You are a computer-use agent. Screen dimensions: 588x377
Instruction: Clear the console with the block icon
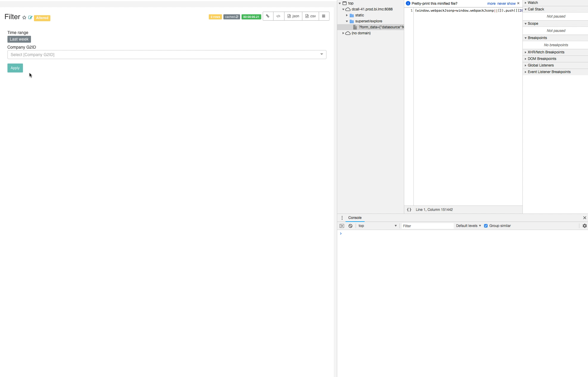pyautogui.click(x=350, y=226)
